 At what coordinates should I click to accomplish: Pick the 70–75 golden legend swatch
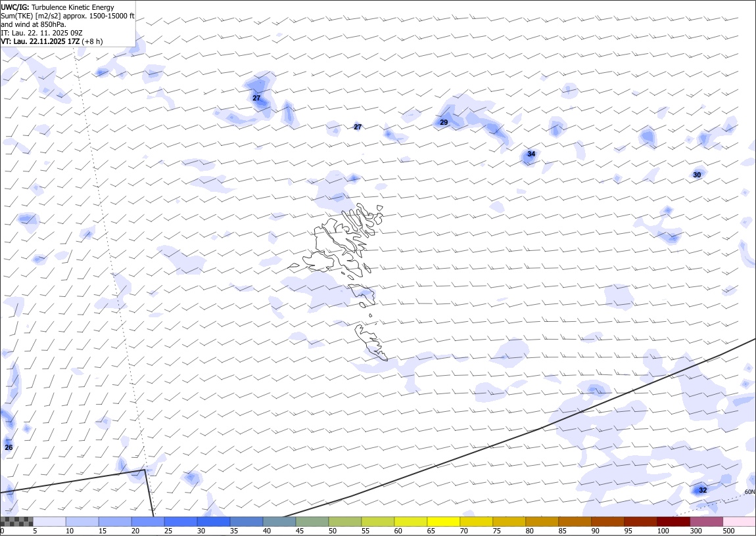click(x=477, y=522)
